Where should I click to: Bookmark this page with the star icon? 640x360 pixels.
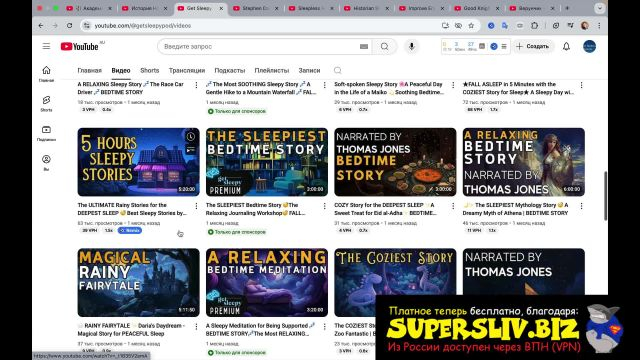click(471, 25)
